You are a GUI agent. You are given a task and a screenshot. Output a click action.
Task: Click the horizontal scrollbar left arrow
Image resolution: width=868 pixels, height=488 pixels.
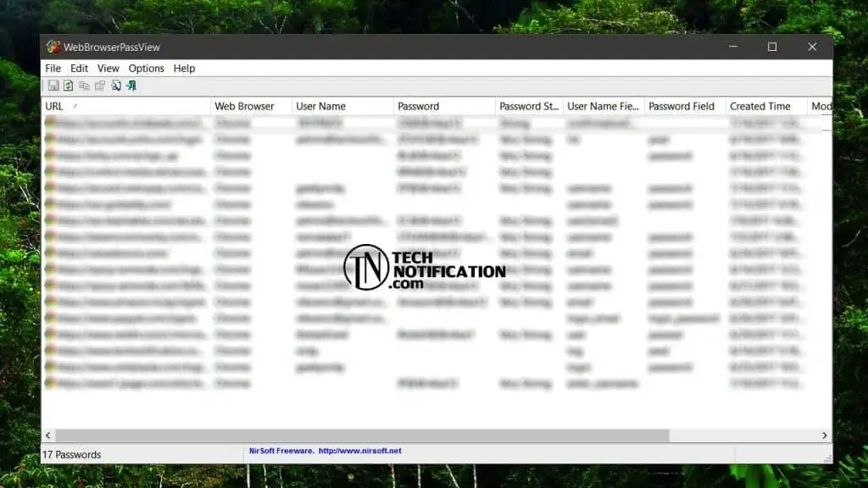[x=48, y=435]
